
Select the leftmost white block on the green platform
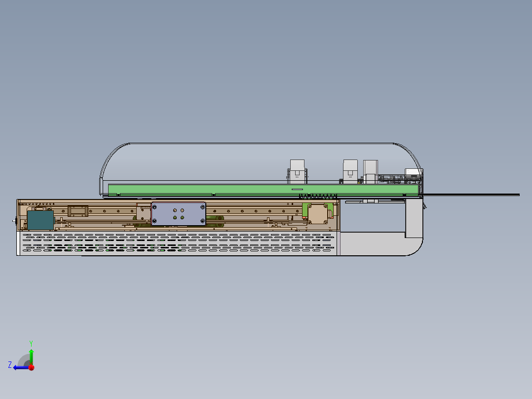297,171
